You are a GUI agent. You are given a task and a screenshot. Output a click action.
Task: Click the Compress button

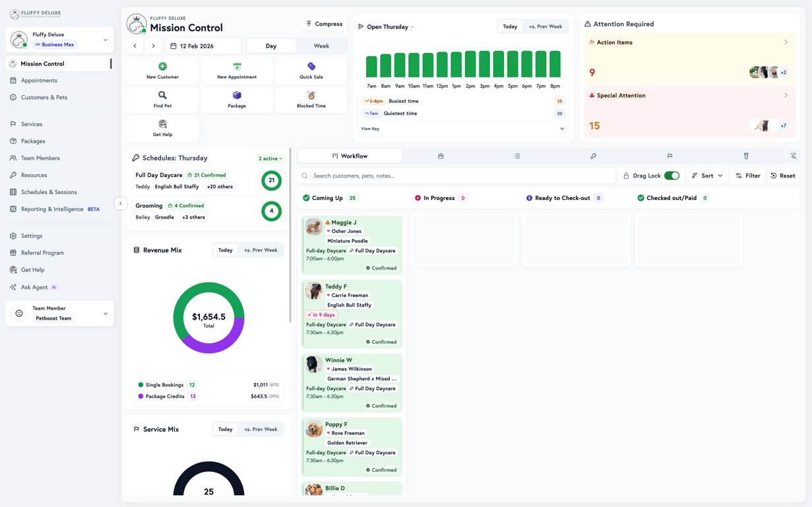(325, 24)
